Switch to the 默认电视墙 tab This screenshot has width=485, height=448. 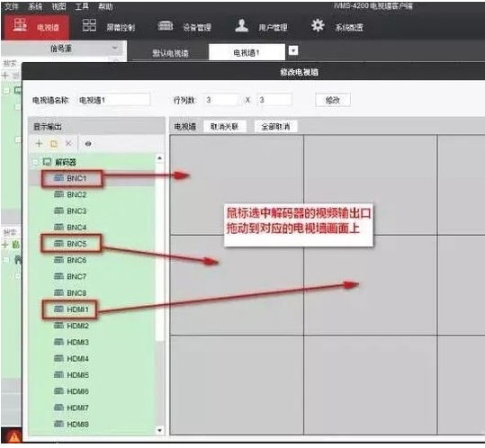(x=170, y=53)
